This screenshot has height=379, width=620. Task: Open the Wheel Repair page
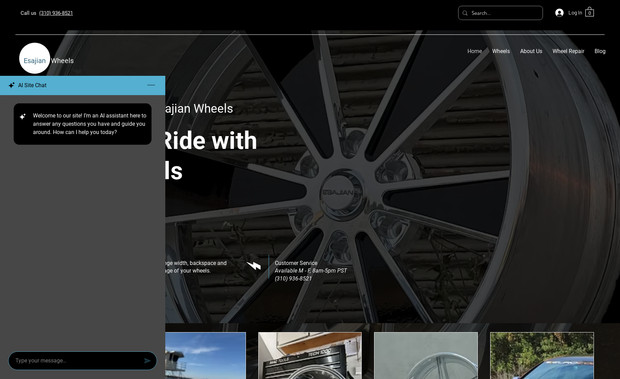(x=568, y=51)
